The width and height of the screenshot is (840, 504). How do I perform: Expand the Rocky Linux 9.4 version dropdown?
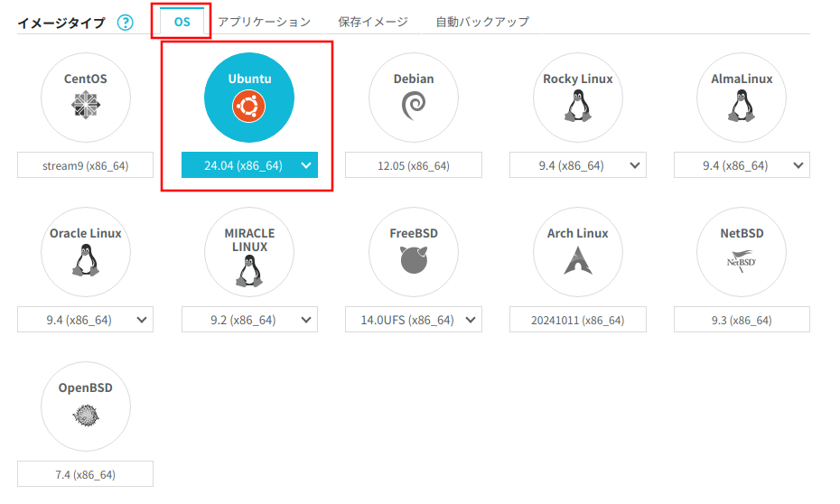[577, 165]
